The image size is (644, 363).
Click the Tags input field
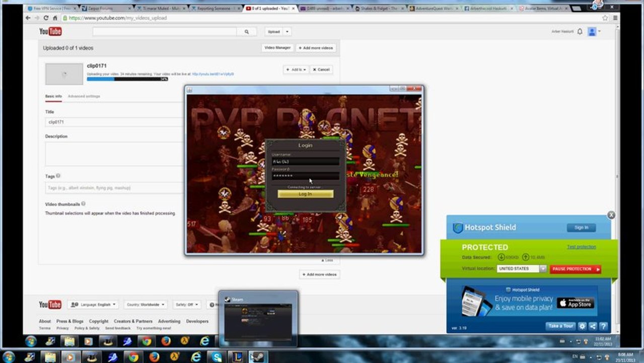[x=114, y=188]
